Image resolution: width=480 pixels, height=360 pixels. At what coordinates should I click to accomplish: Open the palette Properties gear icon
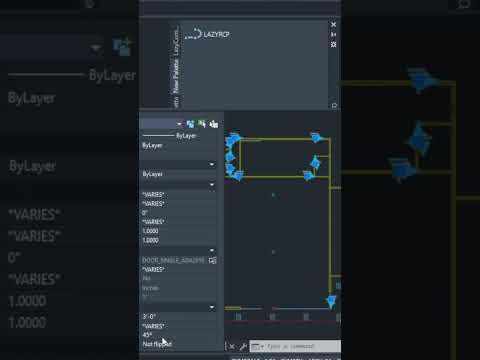tap(333, 44)
